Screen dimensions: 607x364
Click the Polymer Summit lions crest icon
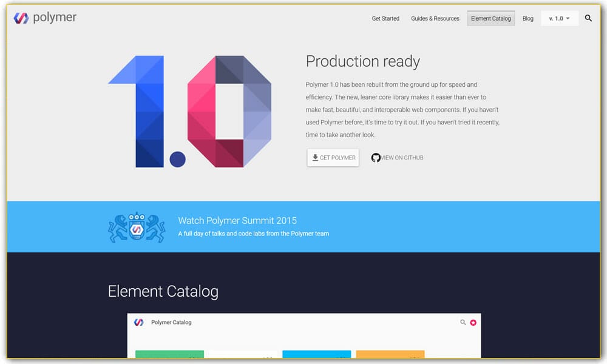coord(137,227)
